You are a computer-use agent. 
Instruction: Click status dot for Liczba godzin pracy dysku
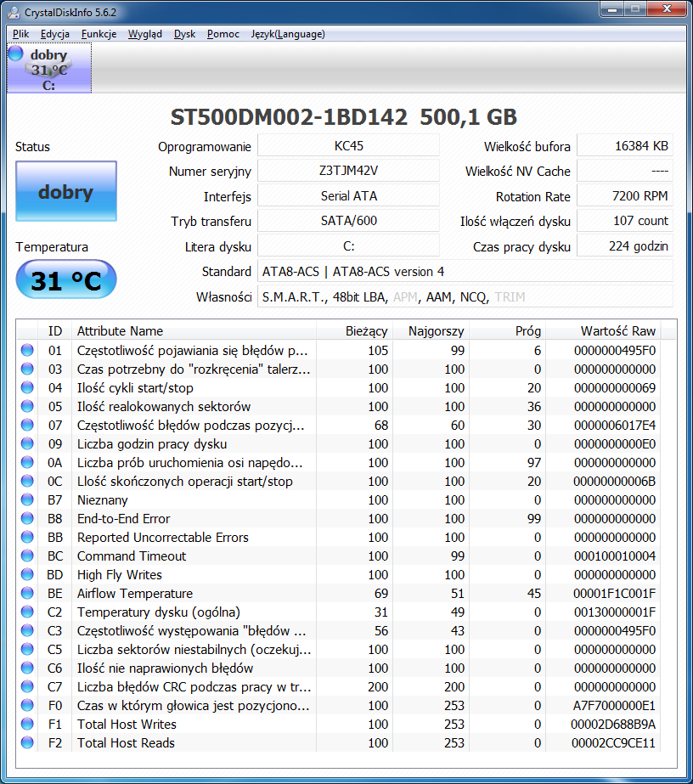point(27,443)
